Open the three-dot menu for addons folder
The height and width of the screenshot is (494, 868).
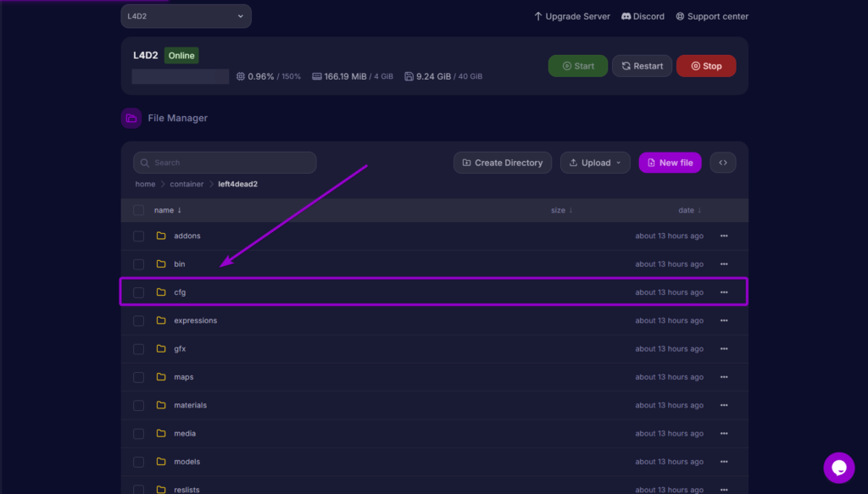pyautogui.click(x=724, y=236)
